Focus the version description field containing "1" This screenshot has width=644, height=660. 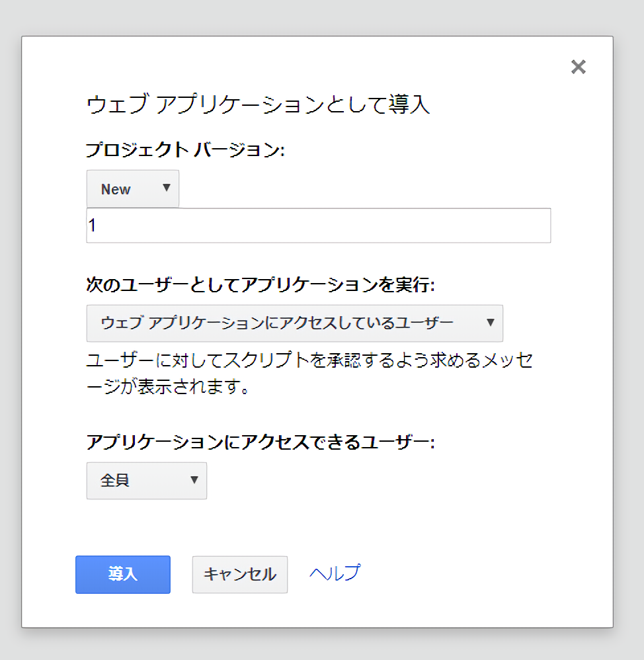(x=317, y=226)
